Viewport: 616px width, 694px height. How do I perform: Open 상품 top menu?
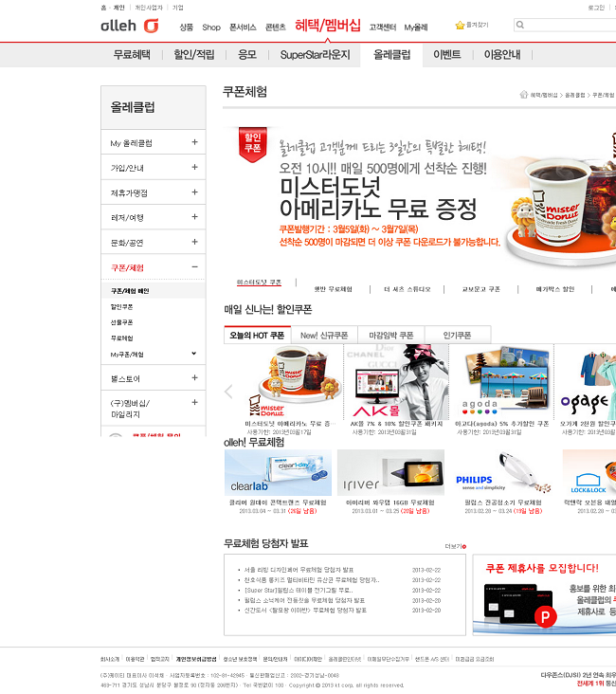coord(187,27)
